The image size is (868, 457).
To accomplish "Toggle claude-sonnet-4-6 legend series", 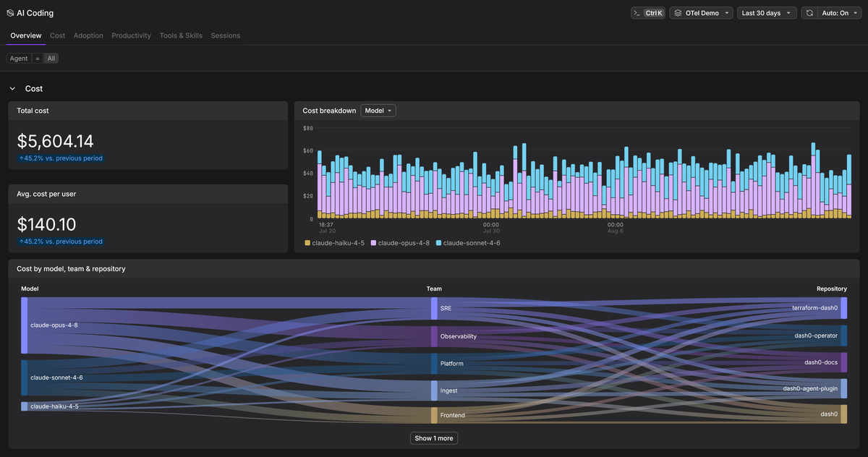I will pyautogui.click(x=467, y=243).
